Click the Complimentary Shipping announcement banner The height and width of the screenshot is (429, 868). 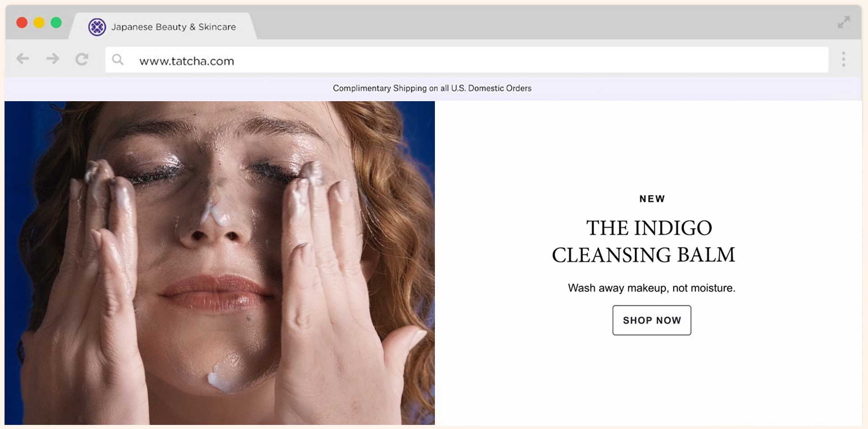(432, 89)
